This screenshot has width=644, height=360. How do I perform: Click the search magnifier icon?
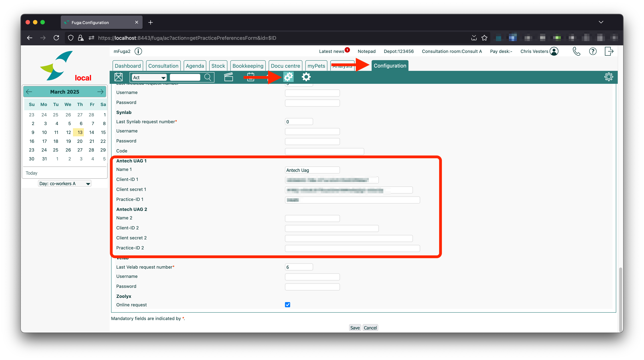click(x=208, y=77)
